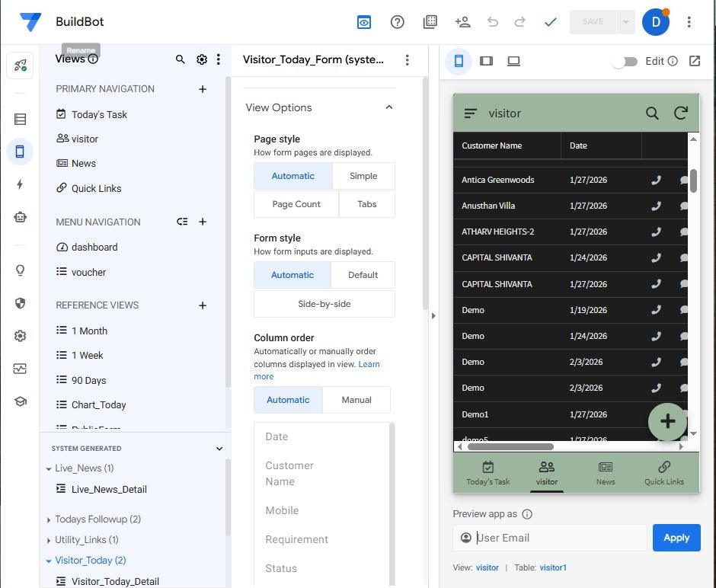Collapse the SYSTEM GENERATED section

point(219,448)
